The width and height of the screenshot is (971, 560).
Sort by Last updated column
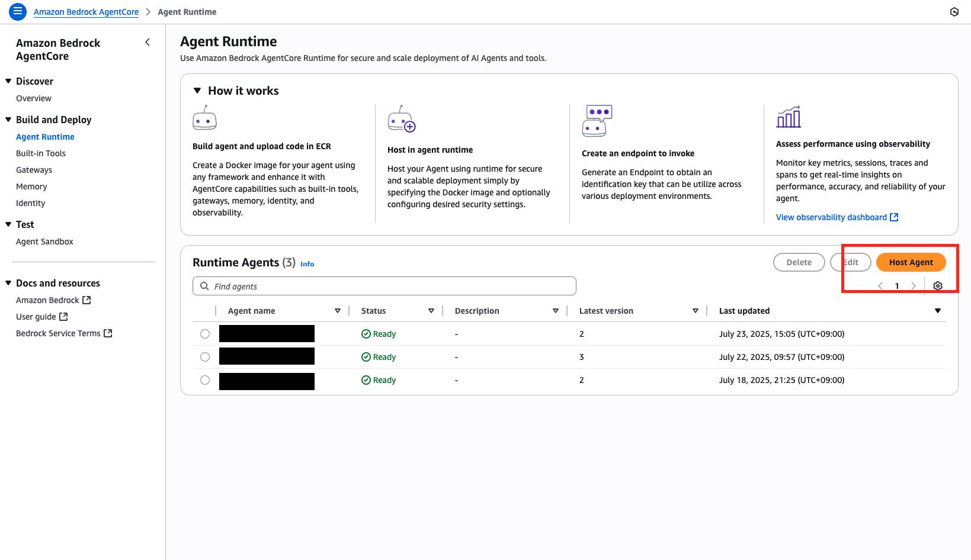pyautogui.click(x=938, y=311)
